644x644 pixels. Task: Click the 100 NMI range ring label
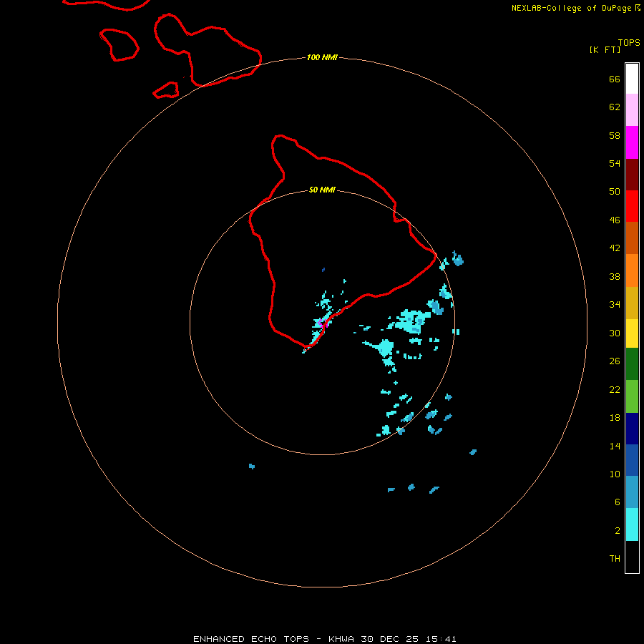point(322,57)
